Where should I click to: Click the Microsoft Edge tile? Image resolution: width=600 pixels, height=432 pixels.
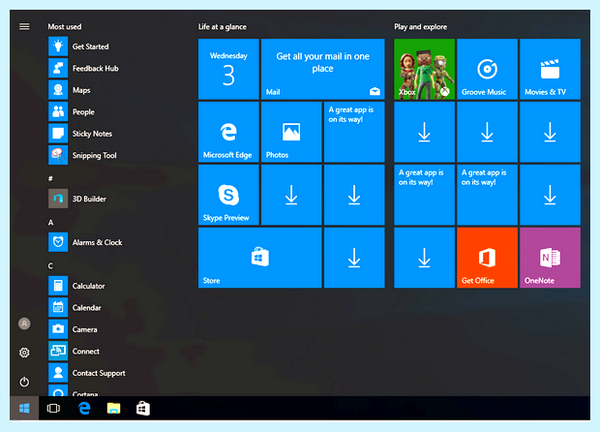[228, 132]
